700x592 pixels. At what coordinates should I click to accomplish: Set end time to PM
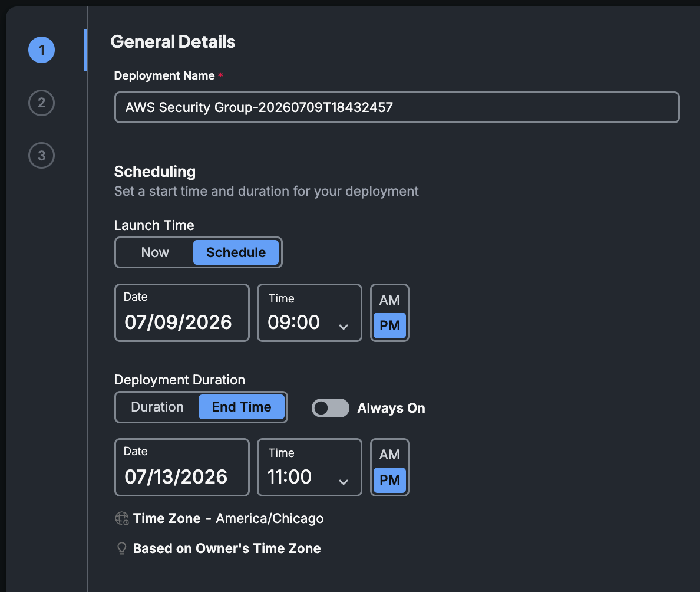(x=389, y=480)
